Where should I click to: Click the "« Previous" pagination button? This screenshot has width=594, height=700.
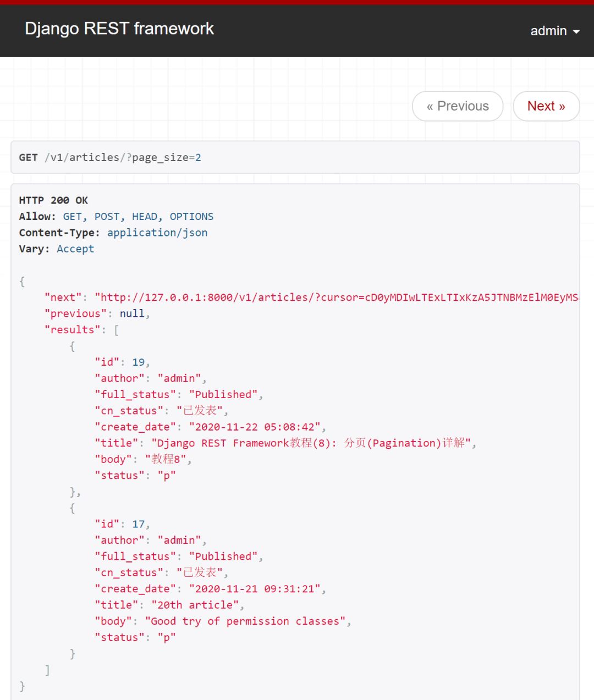click(457, 106)
